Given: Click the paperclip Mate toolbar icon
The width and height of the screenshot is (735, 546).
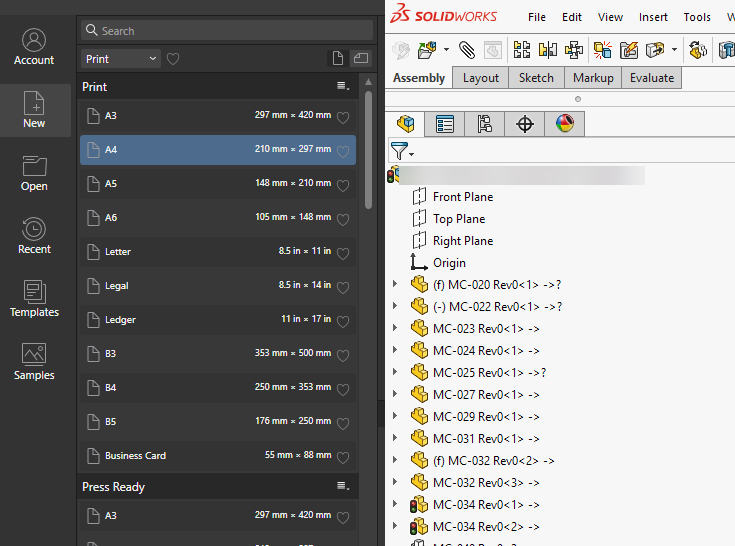Looking at the screenshot, I should pos(467,49).
